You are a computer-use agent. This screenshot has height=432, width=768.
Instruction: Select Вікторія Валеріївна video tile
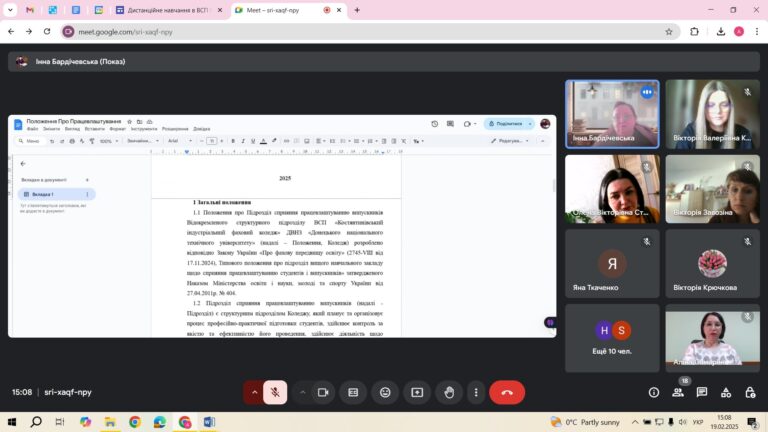[712, 114]
